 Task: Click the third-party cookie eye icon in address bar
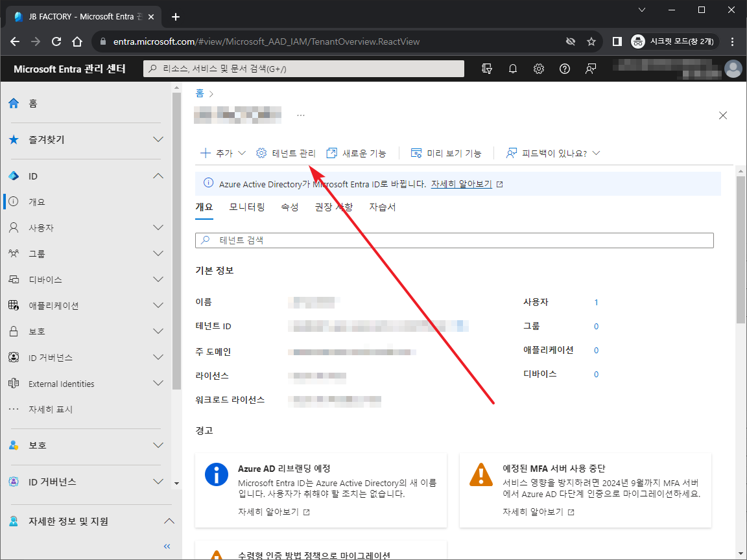[x=570, y=41]
